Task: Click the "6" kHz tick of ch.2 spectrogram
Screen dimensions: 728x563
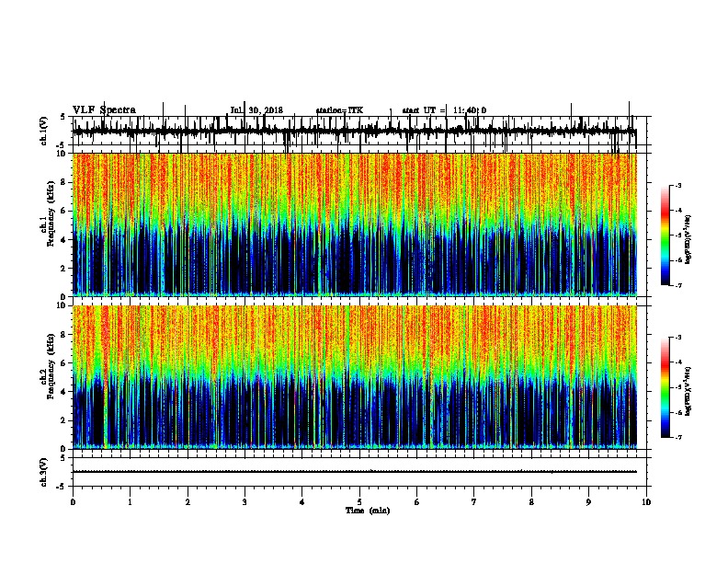Action: pos(64,363)
